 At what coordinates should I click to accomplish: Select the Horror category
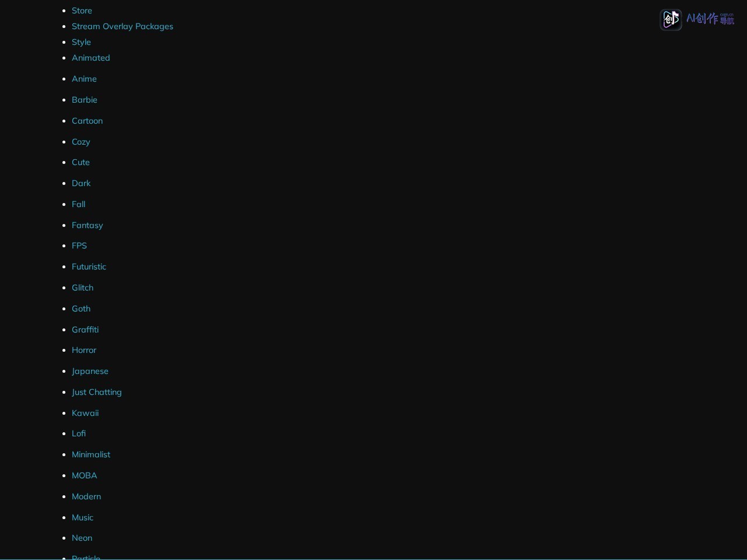[84, 350]
